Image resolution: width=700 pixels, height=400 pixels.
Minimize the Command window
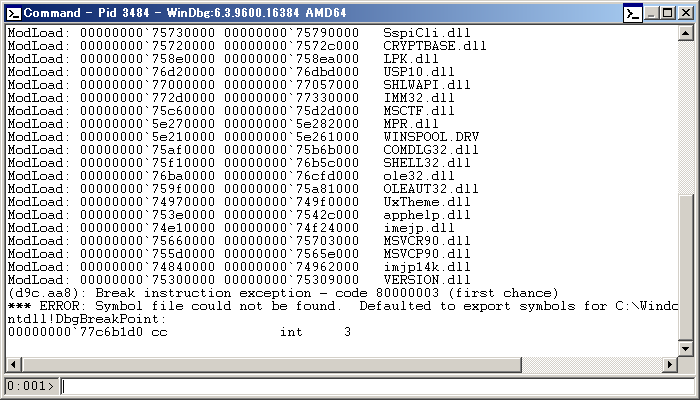click(651, 13)
